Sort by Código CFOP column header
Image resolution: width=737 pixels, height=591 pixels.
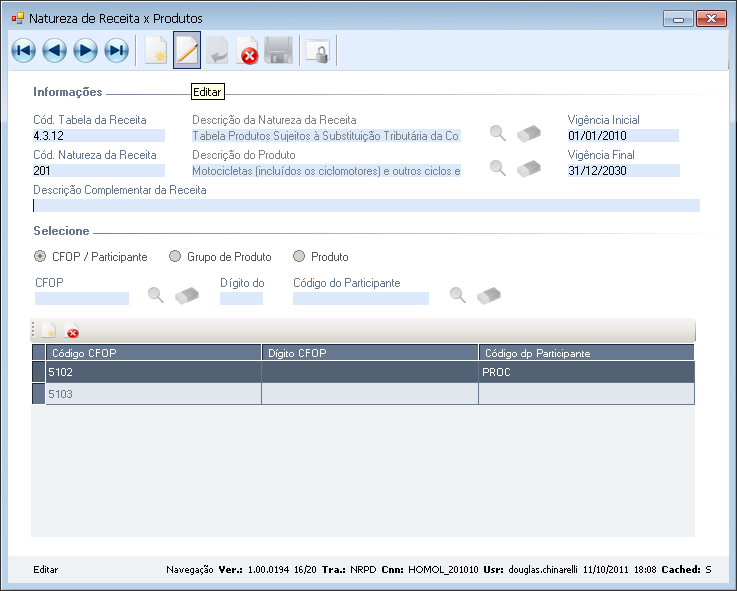click(x=153, y=353)
